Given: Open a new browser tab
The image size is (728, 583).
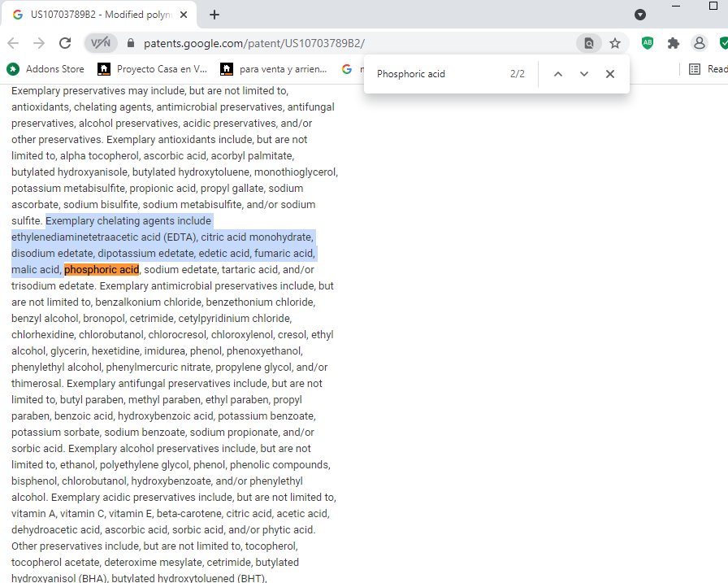Looking at the screenshot, I should pos(214,15).
